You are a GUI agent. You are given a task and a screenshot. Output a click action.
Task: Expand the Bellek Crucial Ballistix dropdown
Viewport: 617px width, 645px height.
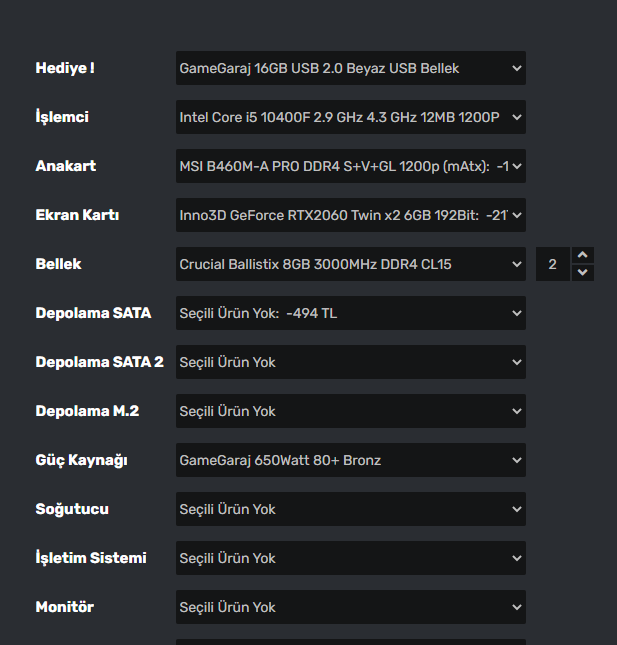(x=350, y=264)
